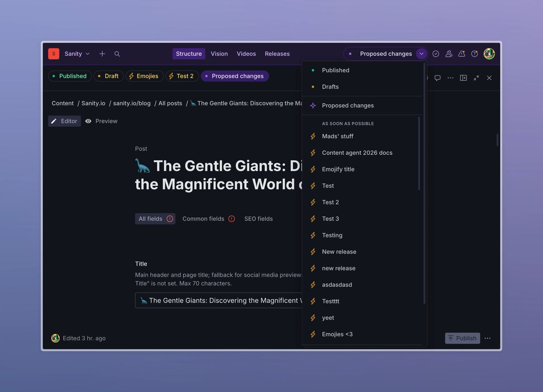Image resolution: width=543 pixels, height=392 pixels.
Task: Open the help and resources icon
Action: [474, 53]
